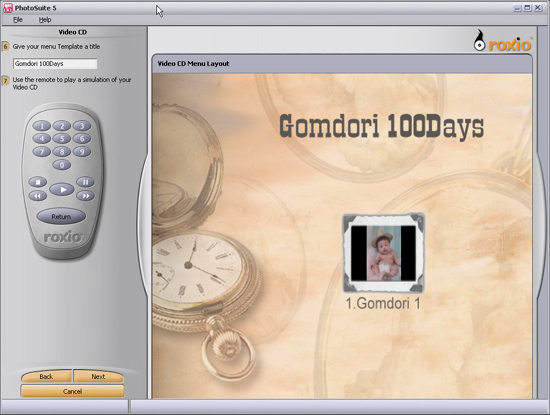550x415 pixels.
Task: Click the Play button on the remote
Action: click(62, 190)
